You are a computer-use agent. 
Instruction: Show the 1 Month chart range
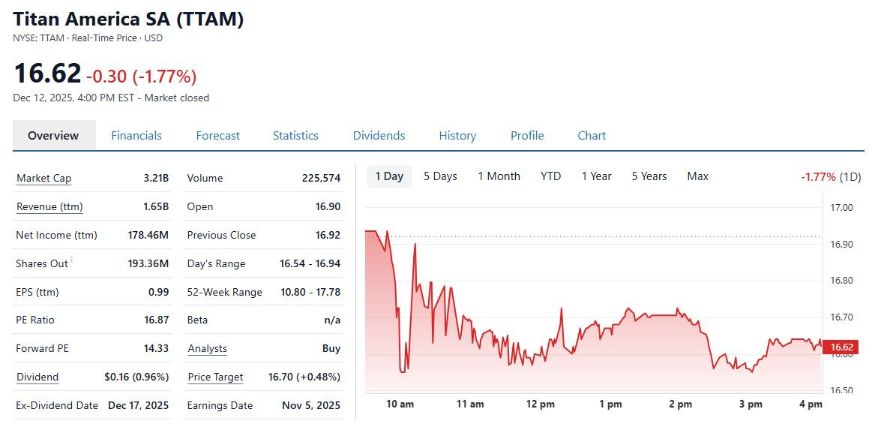pos(498,177)
